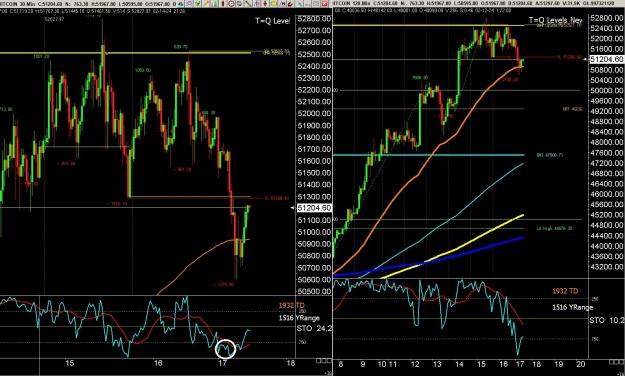Screen dimensions: 625x376
Task: Click date label 20 on right chart time axis
Action: tap(581, 364)
